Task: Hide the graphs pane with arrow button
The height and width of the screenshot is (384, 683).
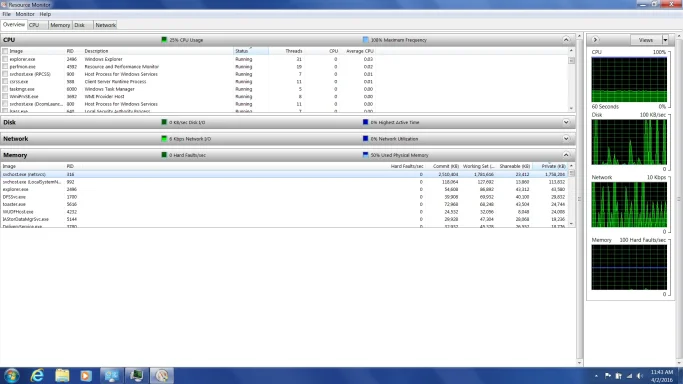Action: pyautogui.click(x=595, y=40)
